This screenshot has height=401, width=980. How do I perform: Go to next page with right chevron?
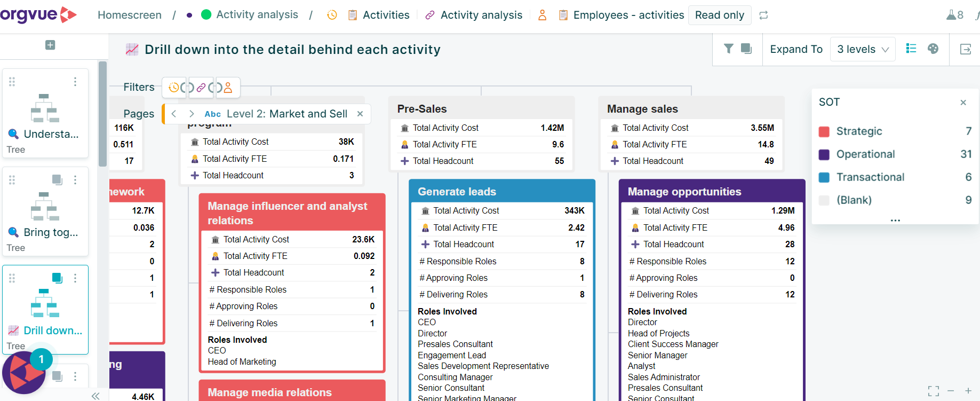[192, 114]
